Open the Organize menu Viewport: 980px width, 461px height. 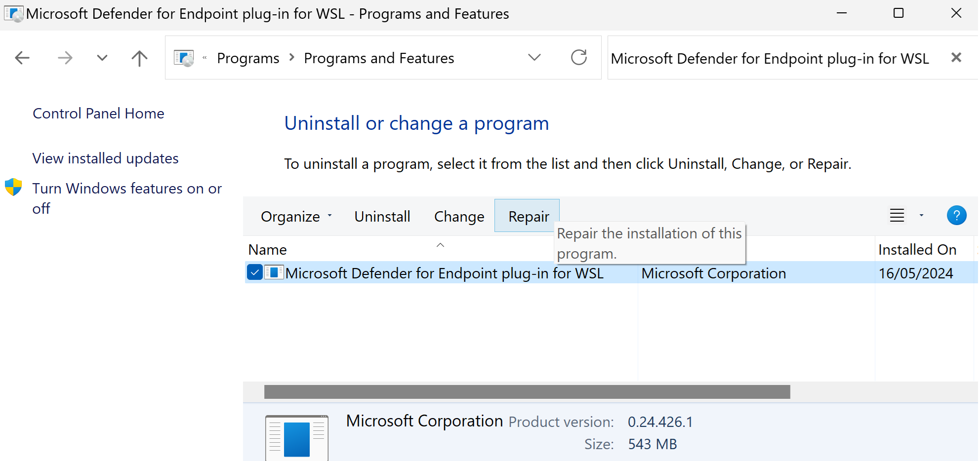(x=296, y=217)
